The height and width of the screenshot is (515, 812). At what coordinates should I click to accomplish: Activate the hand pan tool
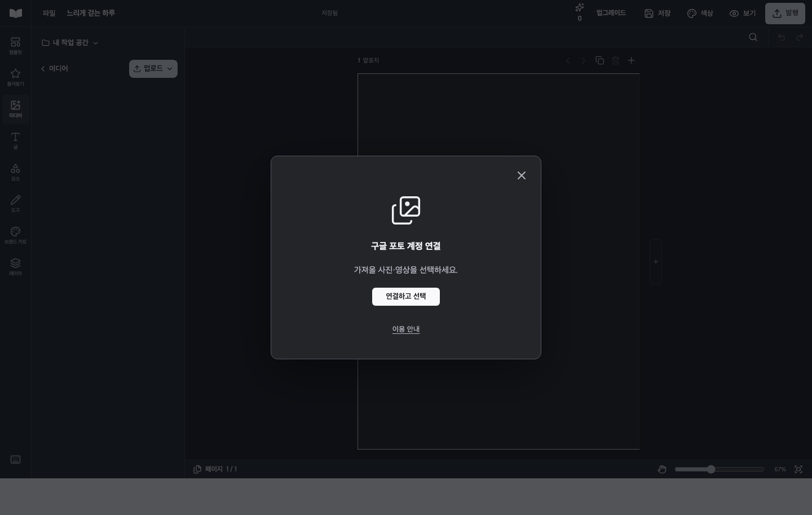pos(662,469)
